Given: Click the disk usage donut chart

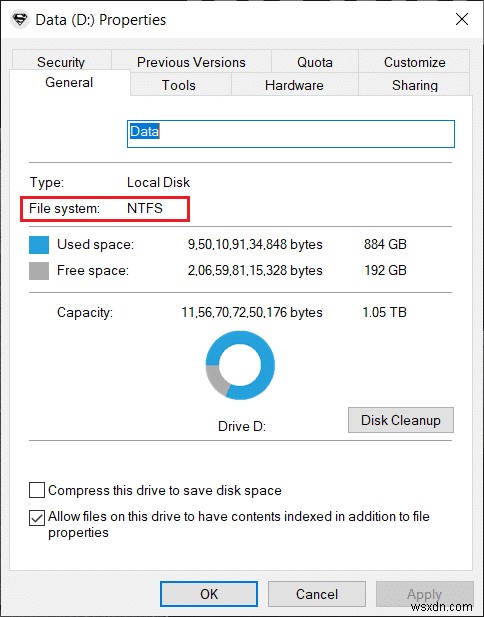Looking at the screenshot, I should (x=240, y=365).
